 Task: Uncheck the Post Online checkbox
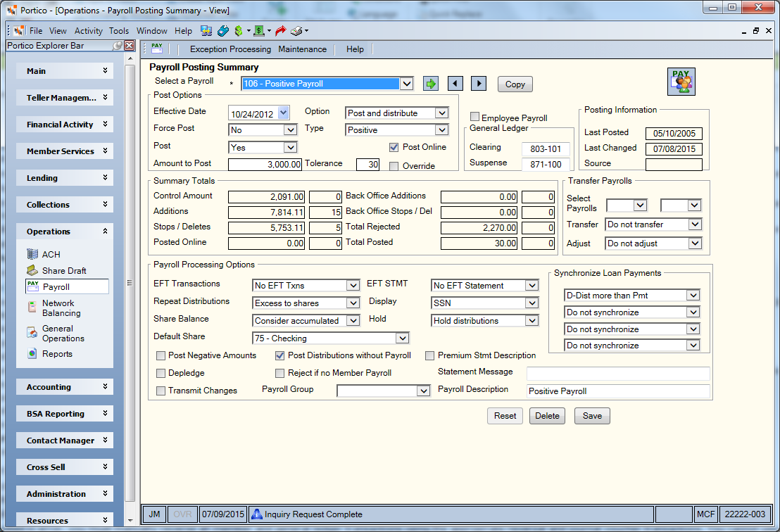(x=394, y=147)
